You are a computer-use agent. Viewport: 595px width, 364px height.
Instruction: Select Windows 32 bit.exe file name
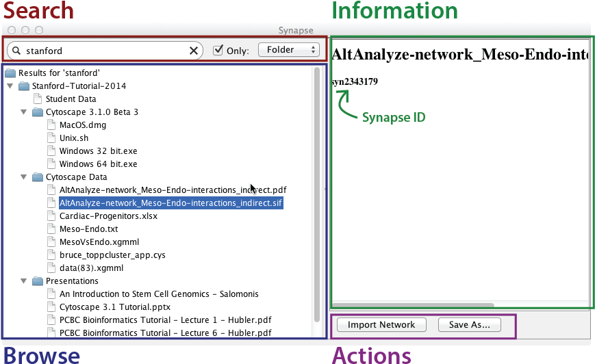pos(99,151)
